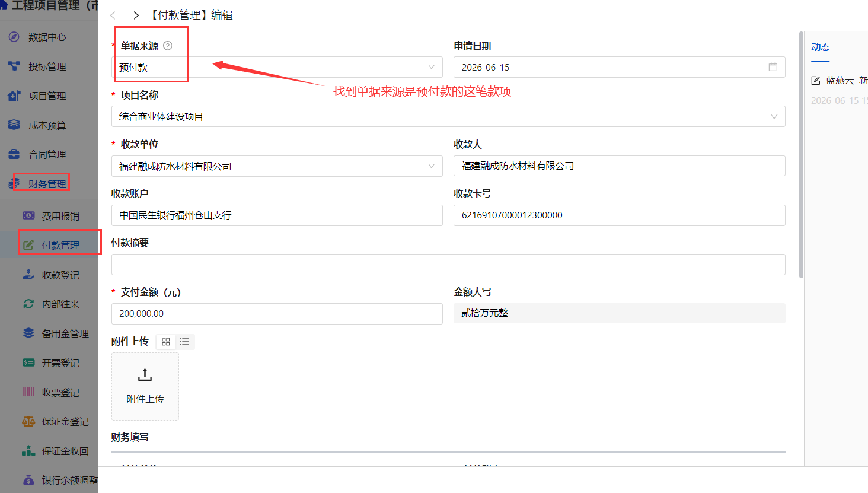Select 付款管理 submenu item

(x=60, y=245)
